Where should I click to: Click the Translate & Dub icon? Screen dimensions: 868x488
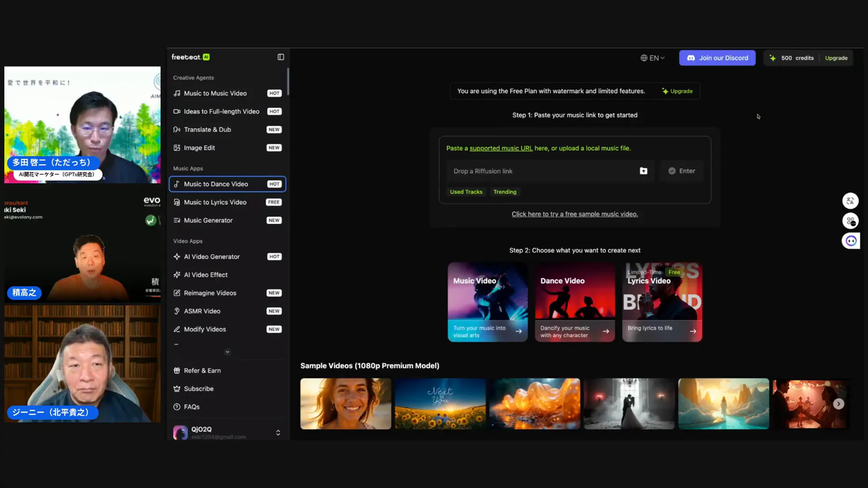[x=177, y=129]
